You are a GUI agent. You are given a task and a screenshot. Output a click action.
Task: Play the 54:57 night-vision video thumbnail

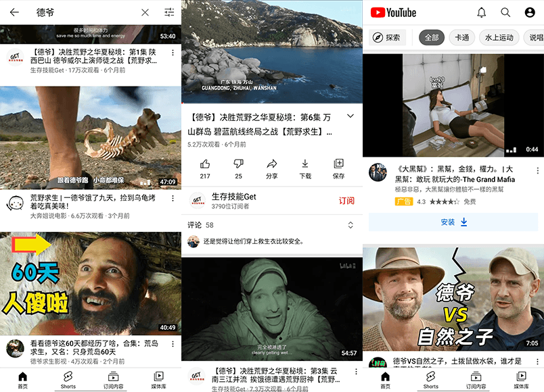pos(272,309)
